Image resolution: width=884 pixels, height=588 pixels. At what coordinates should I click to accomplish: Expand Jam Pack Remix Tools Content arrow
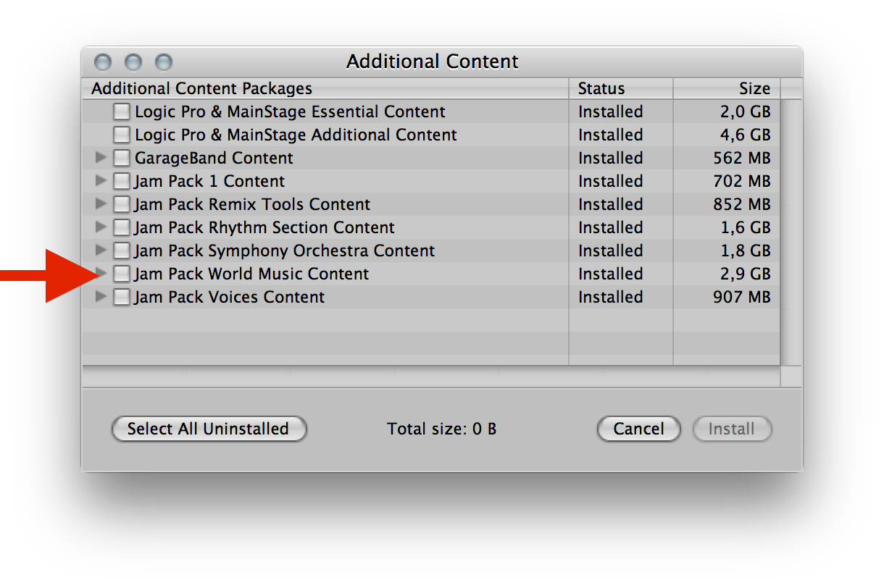tap(101, 204)
